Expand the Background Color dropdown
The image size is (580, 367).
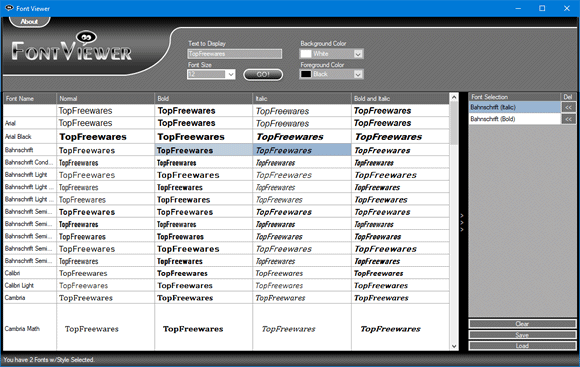click(358, 54)
